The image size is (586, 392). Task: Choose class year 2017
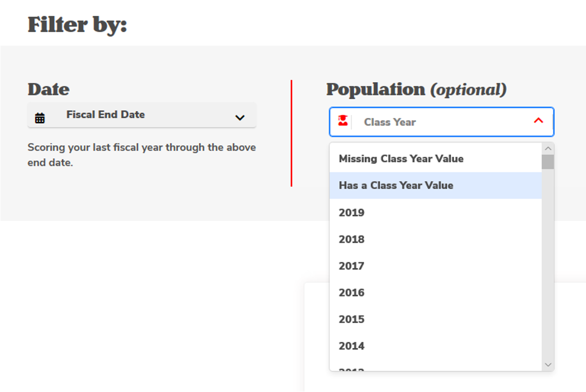[351, 266]
